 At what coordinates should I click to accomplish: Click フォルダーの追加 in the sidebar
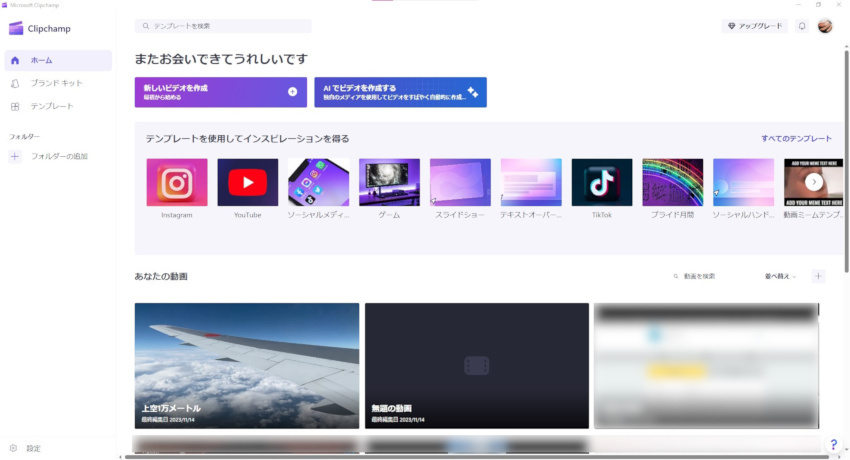[58, 156]
